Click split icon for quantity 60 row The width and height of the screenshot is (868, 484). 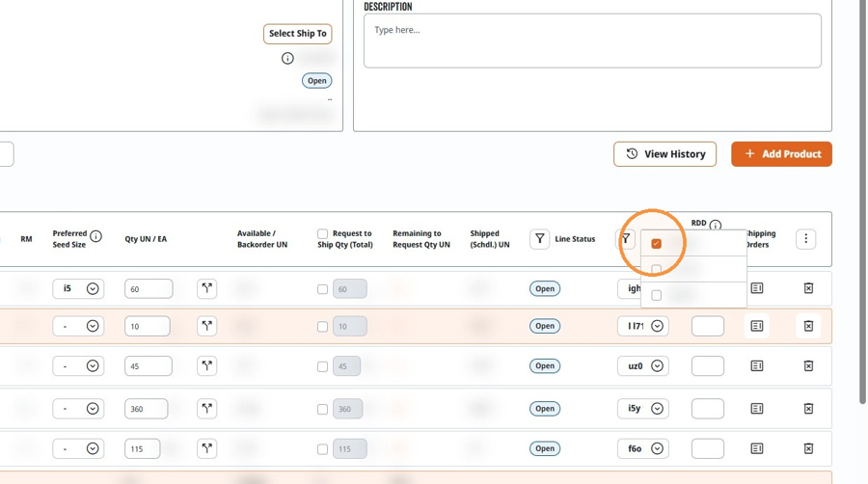206,288
